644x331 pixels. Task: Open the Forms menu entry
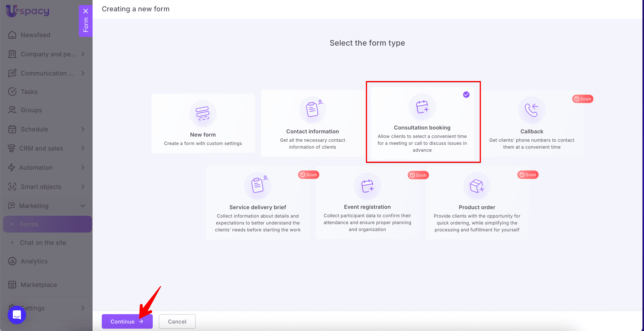(29, 224)
